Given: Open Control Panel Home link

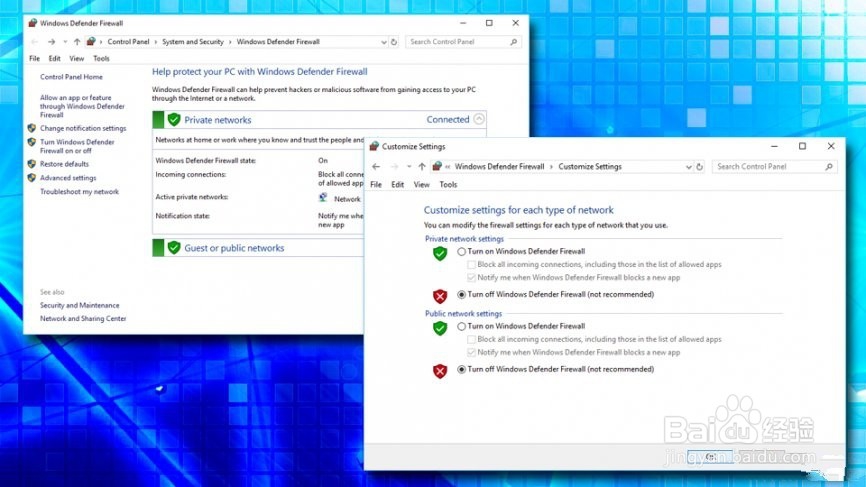Looking at the screenshot, I should click(x=71, y=77).
